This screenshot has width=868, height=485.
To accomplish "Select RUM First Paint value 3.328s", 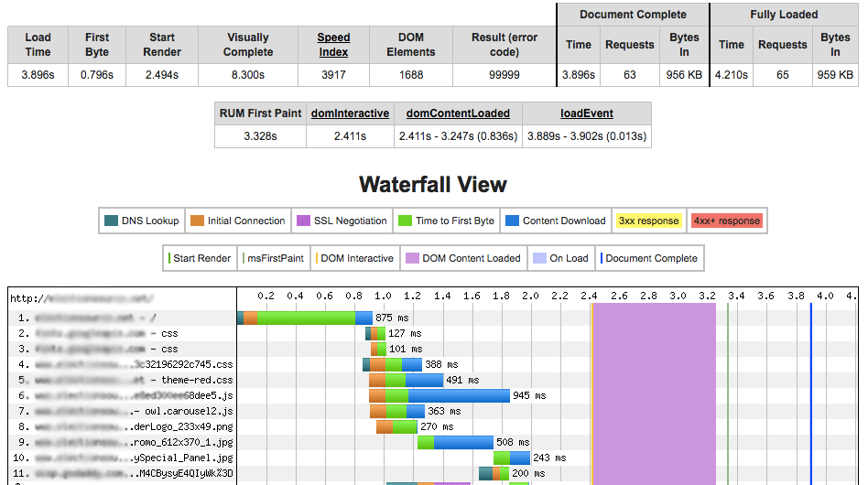I will [x=260, y=136].
